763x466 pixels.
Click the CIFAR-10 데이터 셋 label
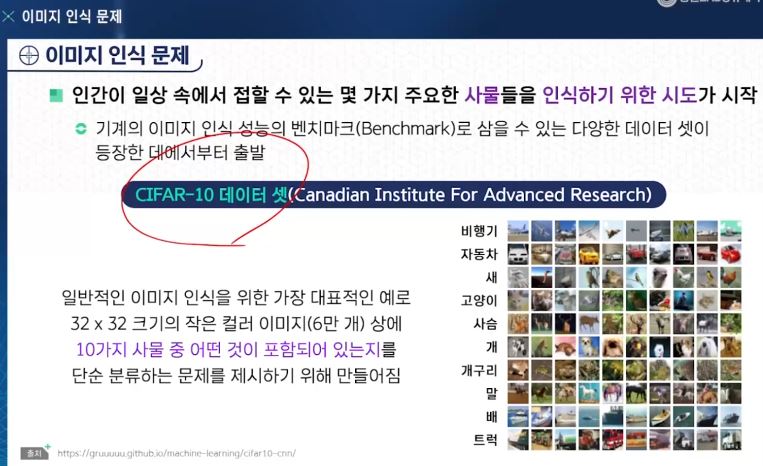pyautogui.click(x=211, y=195)
